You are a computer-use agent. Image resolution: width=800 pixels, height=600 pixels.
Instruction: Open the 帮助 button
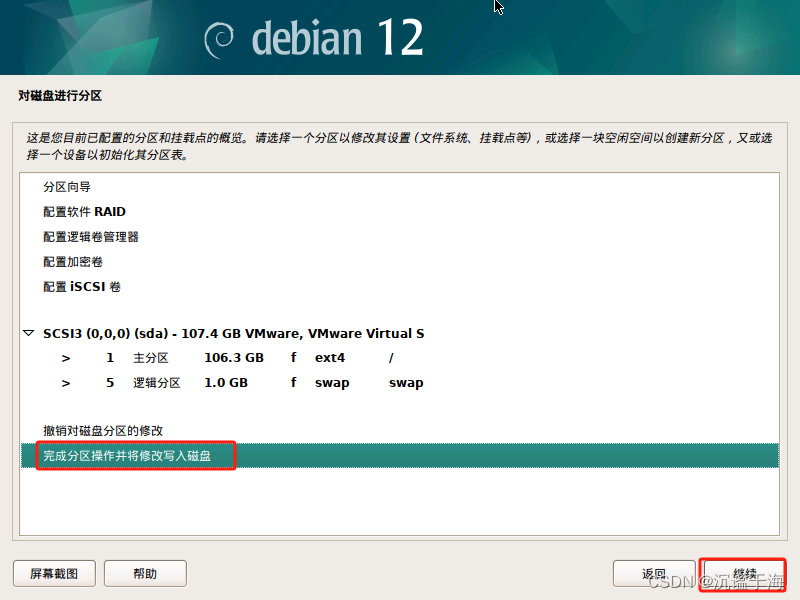click(145, 573)
